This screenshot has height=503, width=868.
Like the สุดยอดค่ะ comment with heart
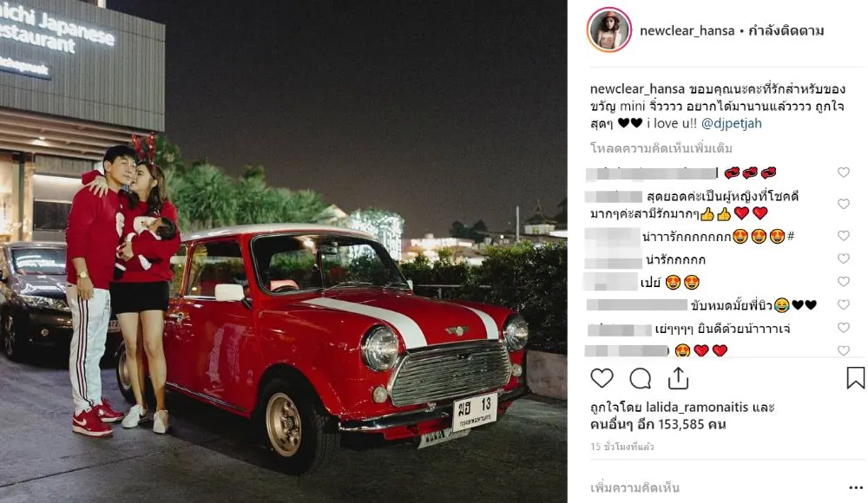point(843,204)
